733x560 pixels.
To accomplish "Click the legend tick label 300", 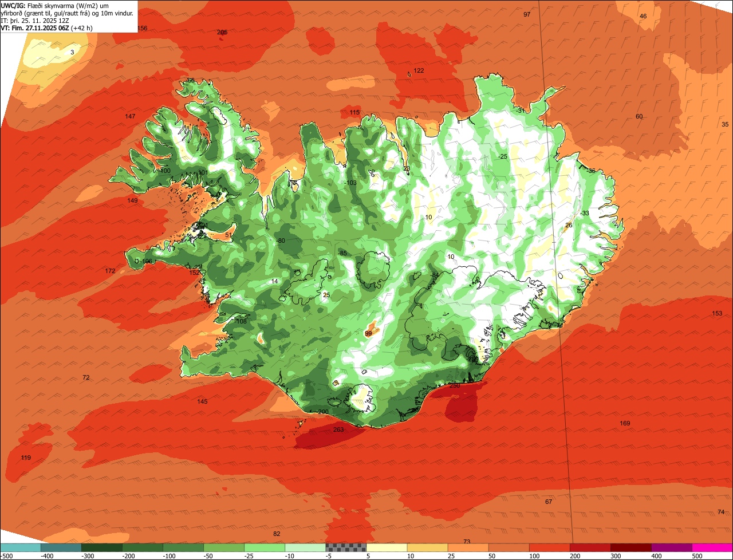I will [x=616, y=556].
